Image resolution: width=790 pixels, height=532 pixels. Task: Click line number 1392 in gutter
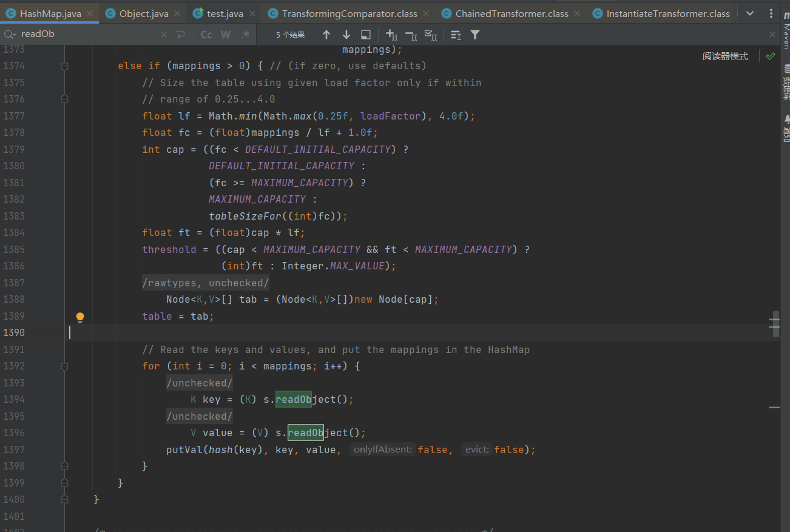[14, 366]
